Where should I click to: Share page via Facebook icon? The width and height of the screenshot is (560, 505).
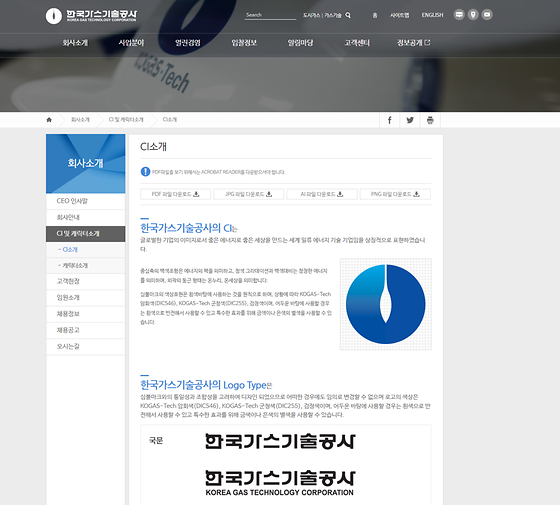[x=390, y=120]
